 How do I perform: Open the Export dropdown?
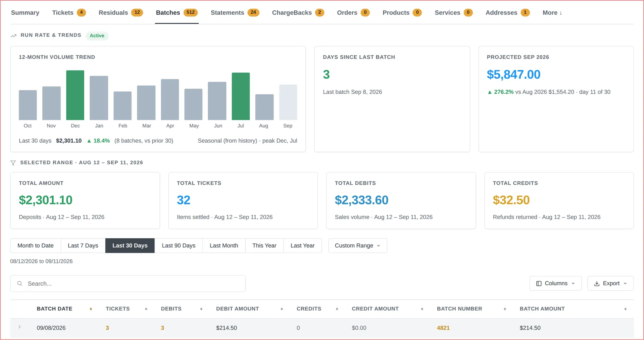click(x=611, y=283)
